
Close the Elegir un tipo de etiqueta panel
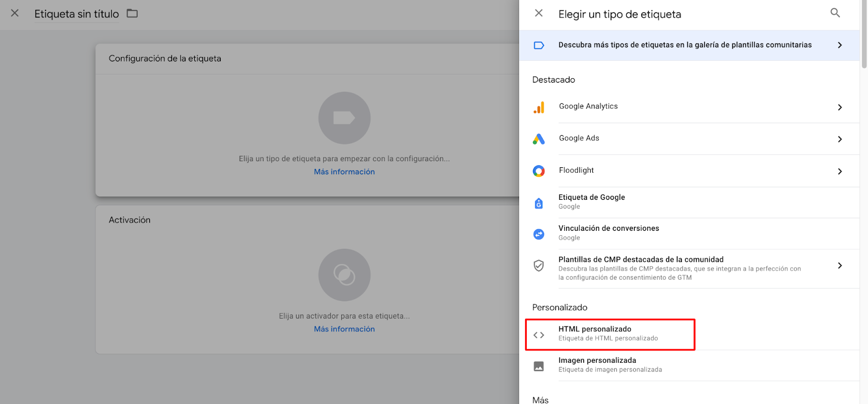[x=539, y=13]
